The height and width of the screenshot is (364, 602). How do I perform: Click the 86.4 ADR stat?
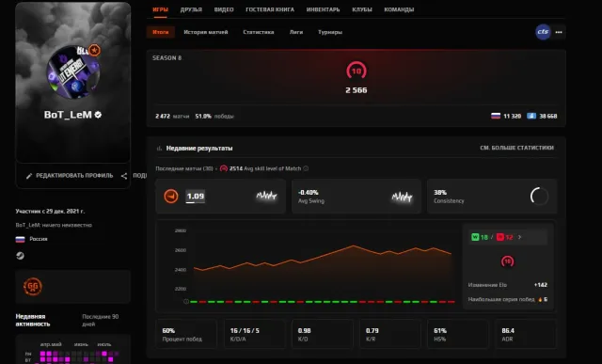pyautogui.click(x=526, y=334)
